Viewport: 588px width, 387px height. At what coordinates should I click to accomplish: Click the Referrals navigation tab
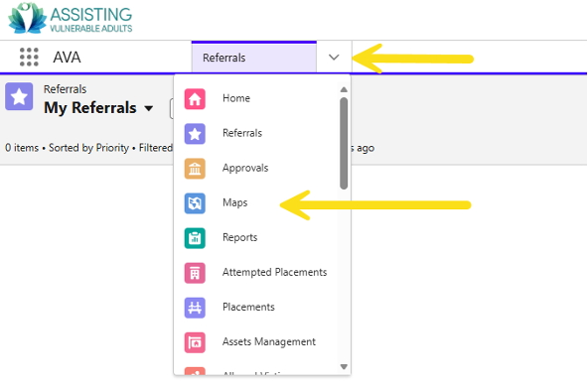[x=254, y=58]
